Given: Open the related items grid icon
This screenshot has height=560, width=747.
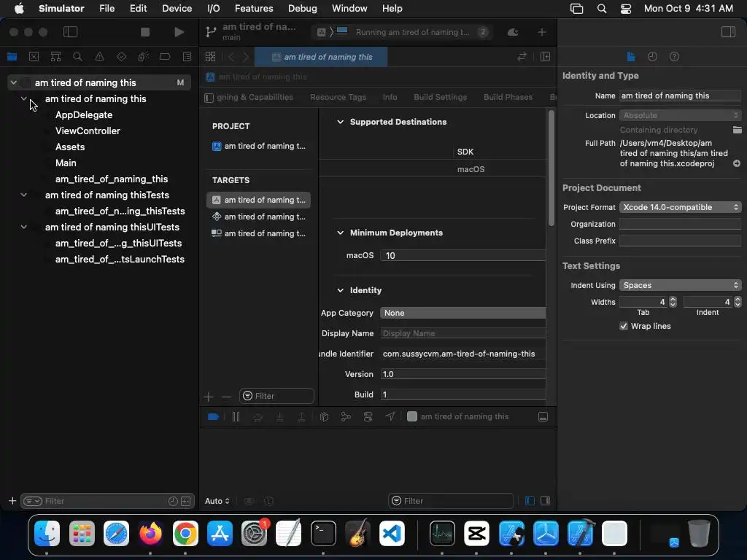Looking at the screenshot, I should 210,57.
